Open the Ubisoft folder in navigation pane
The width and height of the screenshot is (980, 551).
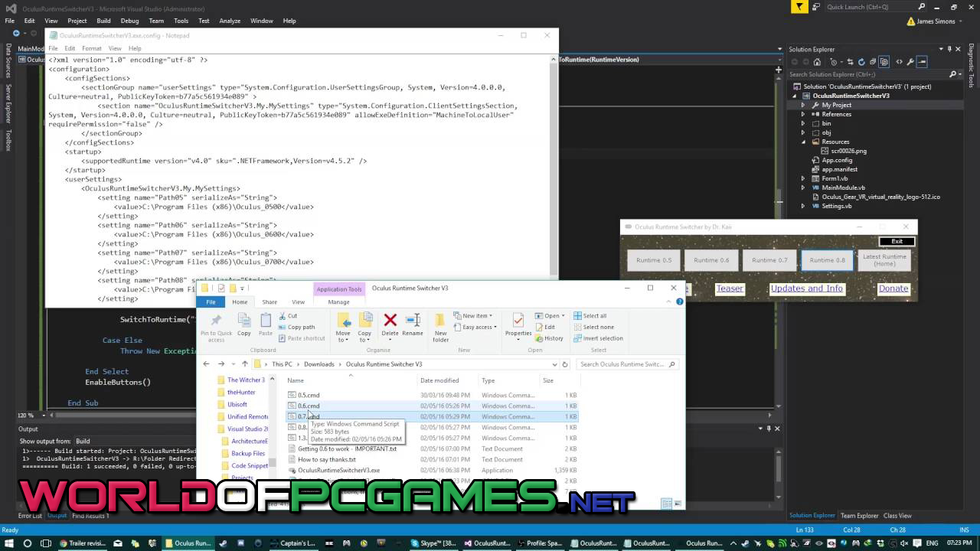[x=237, y=404]
